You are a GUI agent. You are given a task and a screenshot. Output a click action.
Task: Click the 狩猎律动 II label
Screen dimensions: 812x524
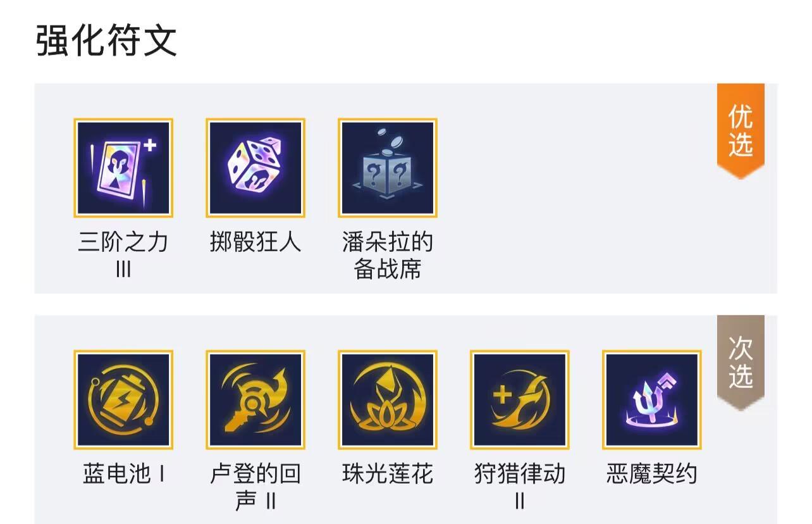pyautogui.click(x=520, y=487)
